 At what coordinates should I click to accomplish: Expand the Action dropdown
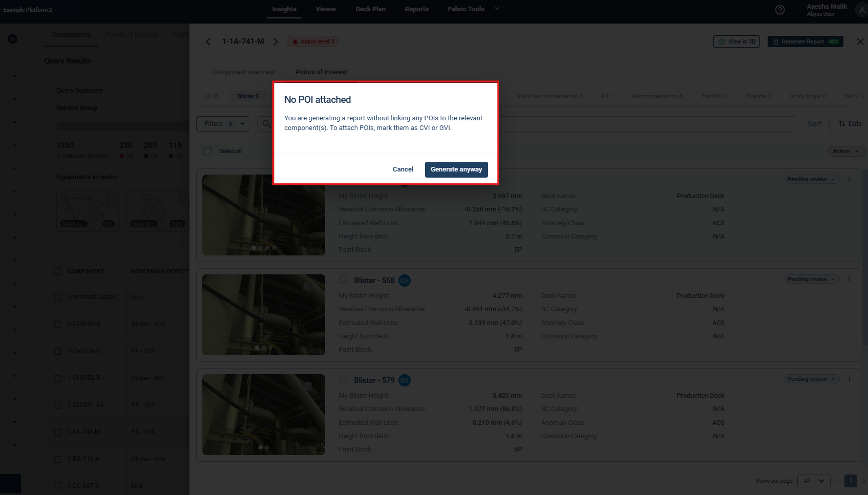pyautogui.click(x=845, y=151)
